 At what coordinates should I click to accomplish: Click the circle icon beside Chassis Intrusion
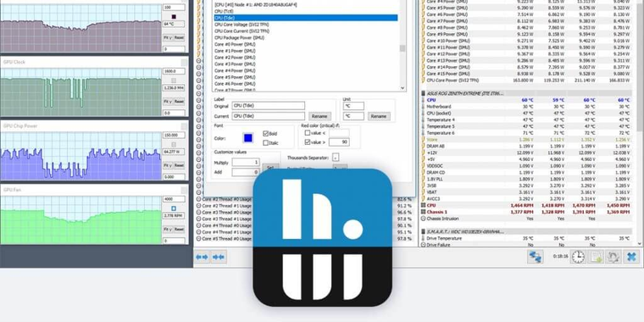click(424, 219)
